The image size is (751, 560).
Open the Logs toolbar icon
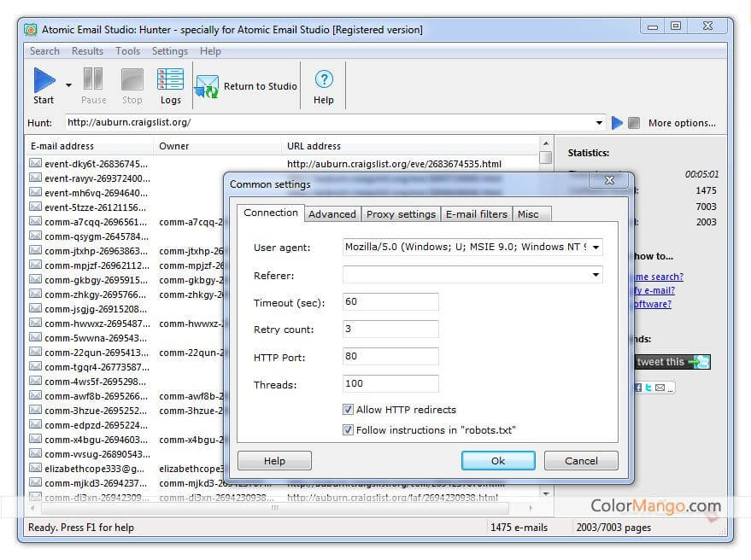(x=171, y=81)
